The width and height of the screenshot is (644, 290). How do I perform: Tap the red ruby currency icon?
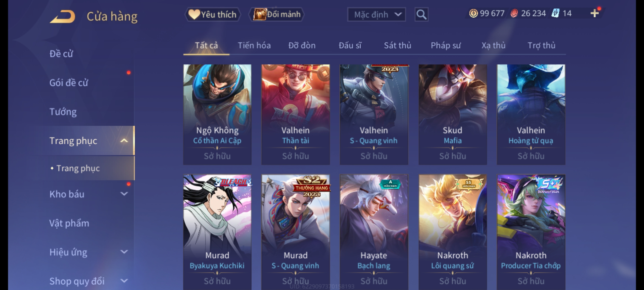(x=514, y=13)
